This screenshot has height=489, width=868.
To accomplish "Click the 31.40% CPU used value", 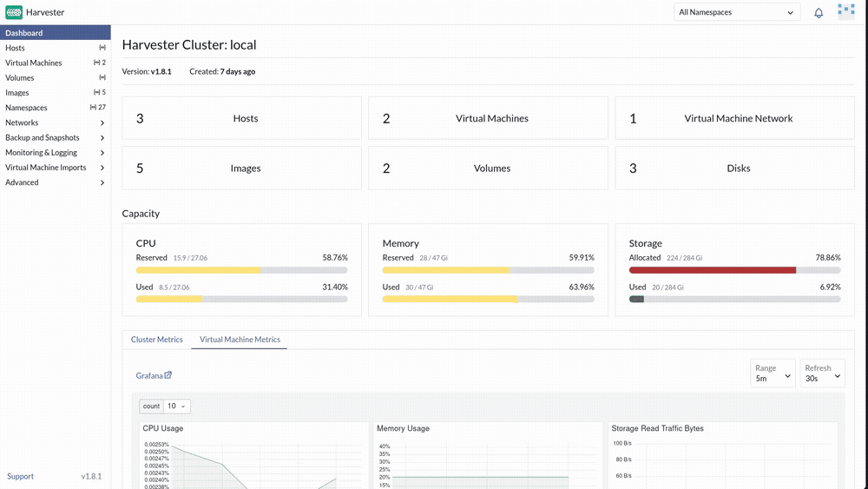I will pos(335,287).
